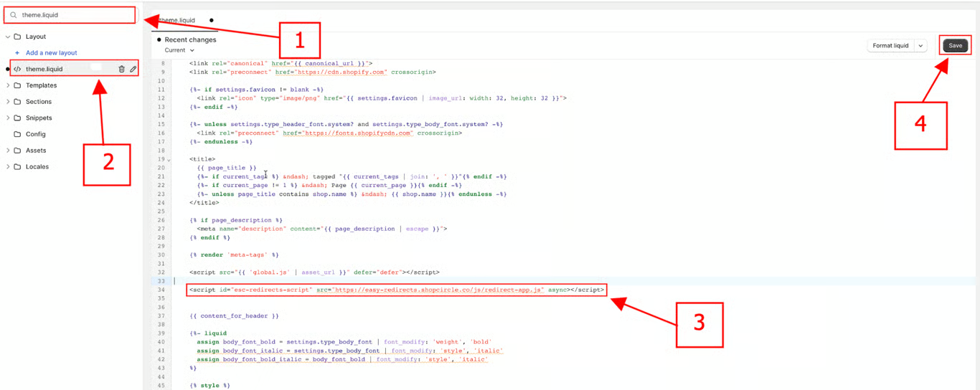Screen dimensions: 980x390
Task: Click line number 33 in the gutter
Action: pyautogui.click(x=161, y=281)
